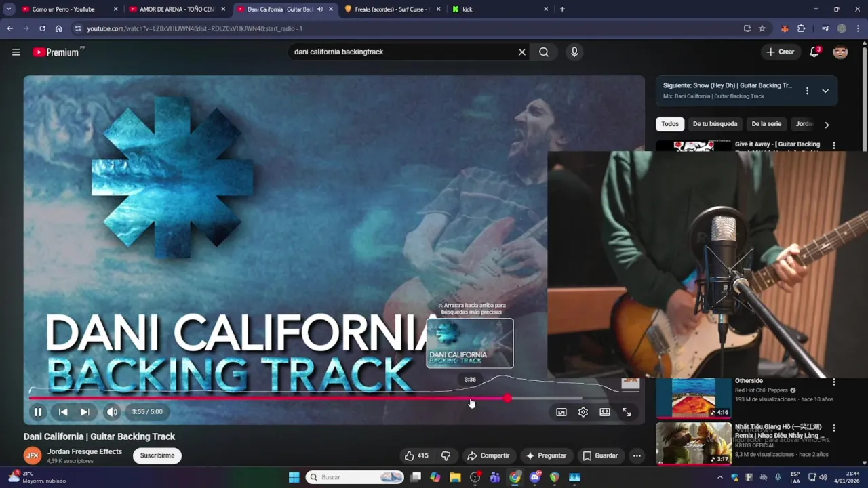Click the Crear button
This screenshot has width=868, height=488.
coord(780,52)
